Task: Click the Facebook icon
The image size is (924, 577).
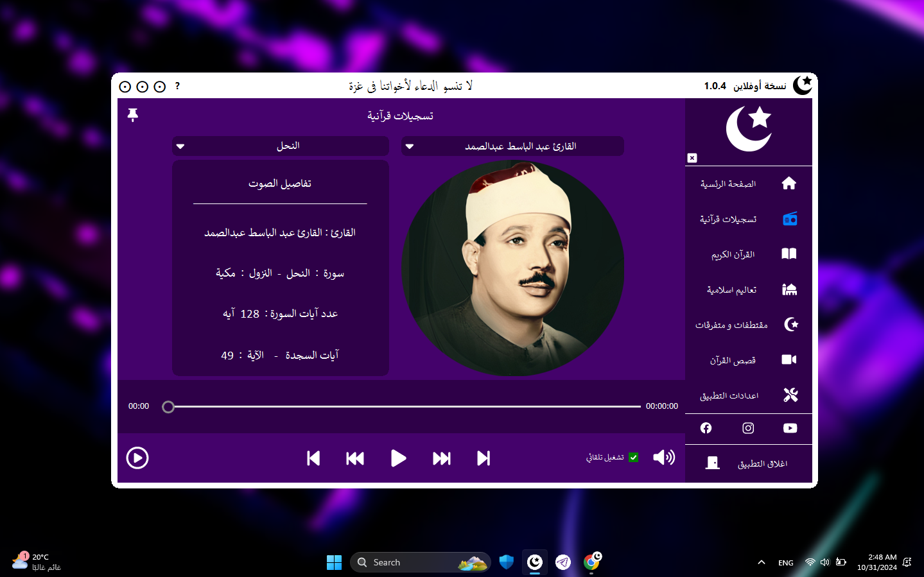Action: pyautogui.click(x=706, y=428)
